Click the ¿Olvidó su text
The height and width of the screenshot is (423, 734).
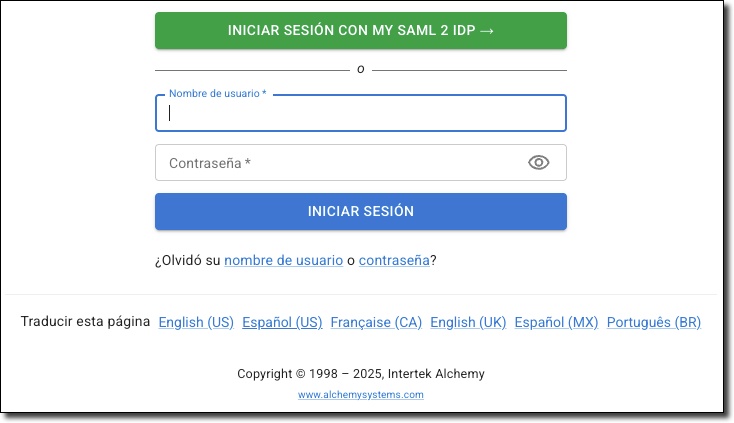(x=187, y=260)
